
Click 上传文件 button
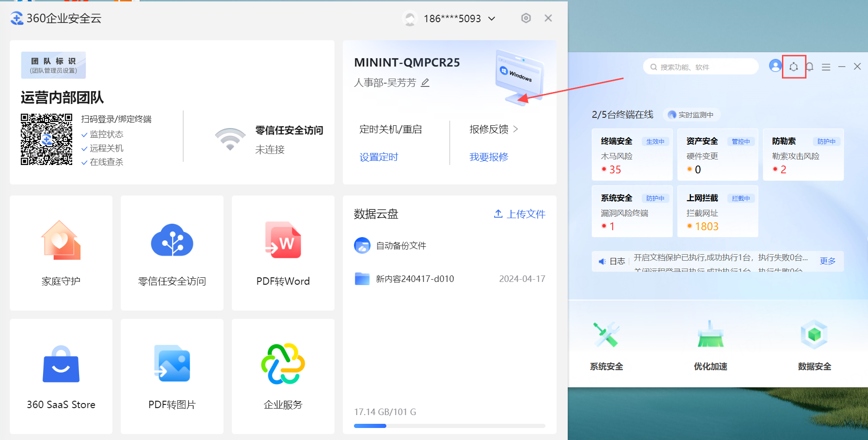pyautogui.click(x=520, y=214)
